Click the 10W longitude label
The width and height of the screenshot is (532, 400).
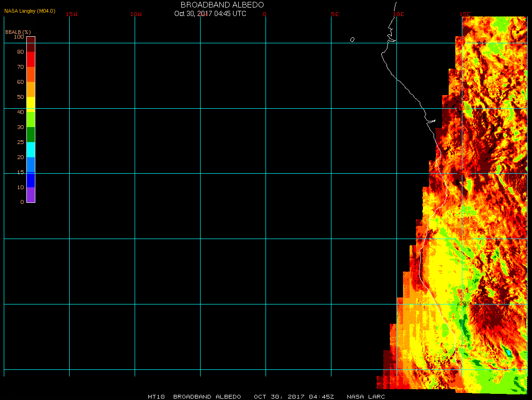click(136, 14)
